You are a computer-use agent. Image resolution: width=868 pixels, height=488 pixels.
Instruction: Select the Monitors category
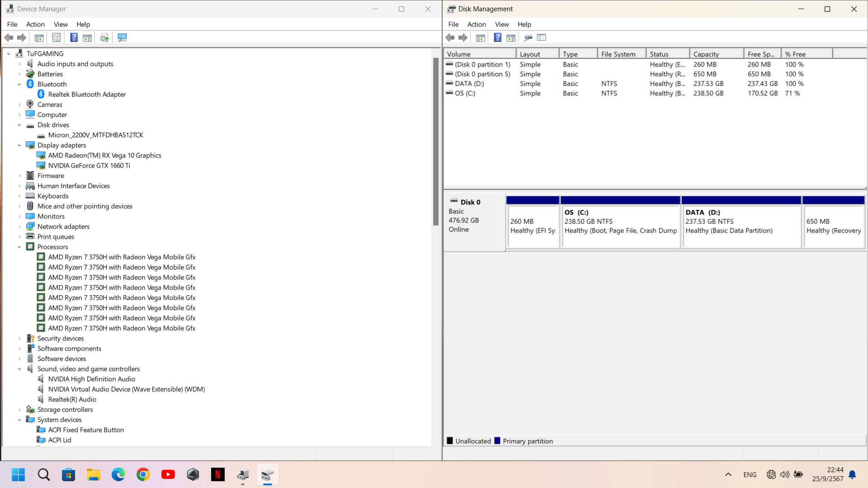coord(51,216)
